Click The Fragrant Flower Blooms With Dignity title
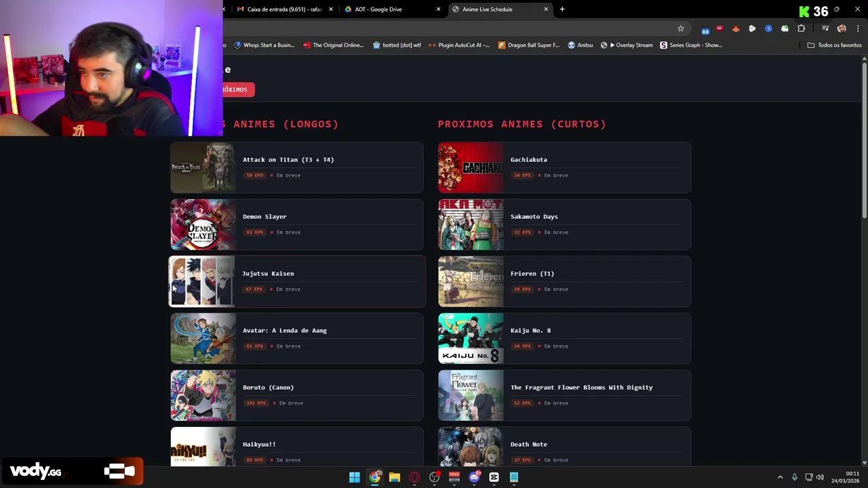This screenshot has height=488, width=868. [x=581, y=387]
